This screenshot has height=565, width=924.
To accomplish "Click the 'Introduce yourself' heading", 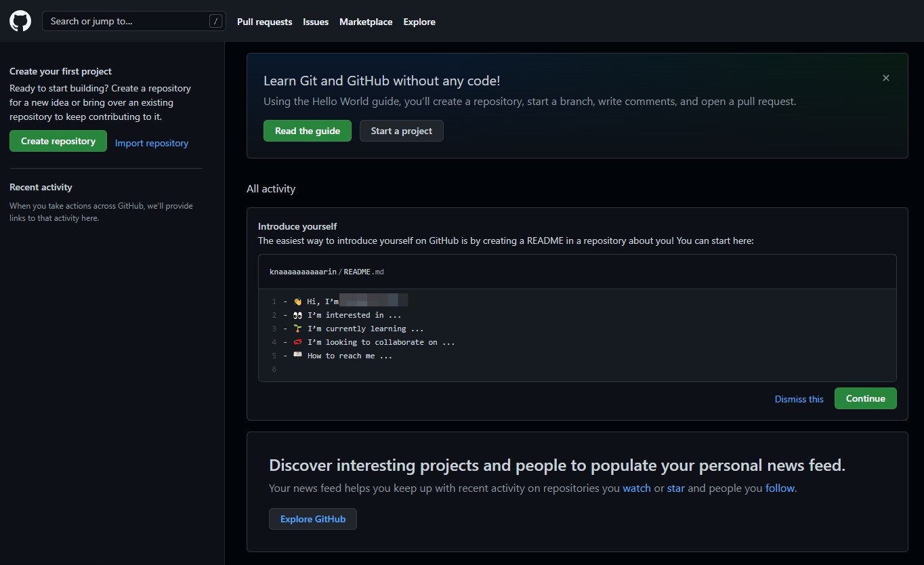I will [x=297, y=226].
